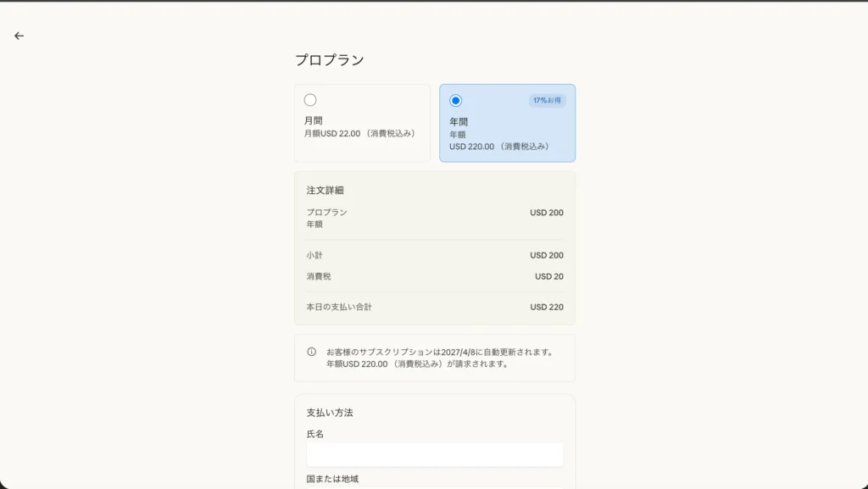Click the 本日の支払い合計 label
868x489 pixels.
click(x=339, y=307)
